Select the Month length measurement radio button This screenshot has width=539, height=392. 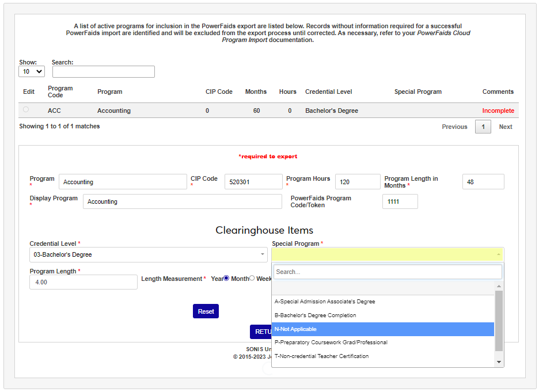(252, 279)
